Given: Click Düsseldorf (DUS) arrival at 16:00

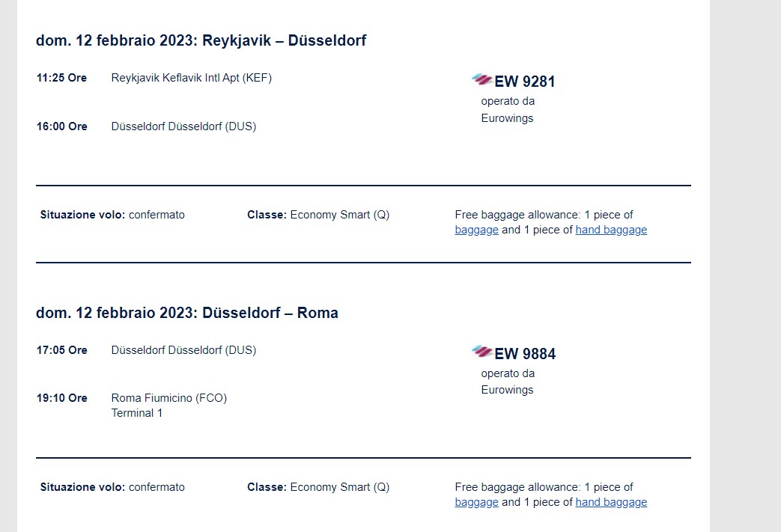Looking at the screenshot, I should (x=183, y=126).
